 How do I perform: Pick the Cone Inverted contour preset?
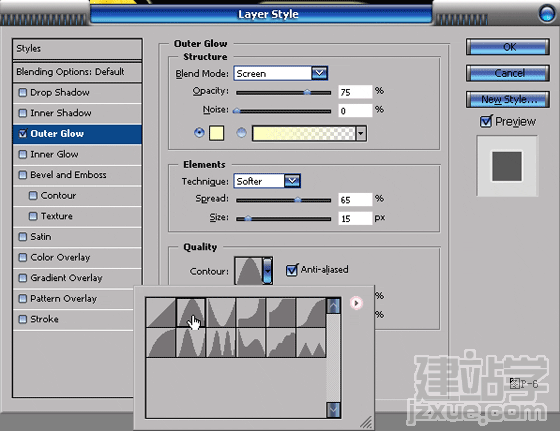pyautogui.click(x=221, y=312)
